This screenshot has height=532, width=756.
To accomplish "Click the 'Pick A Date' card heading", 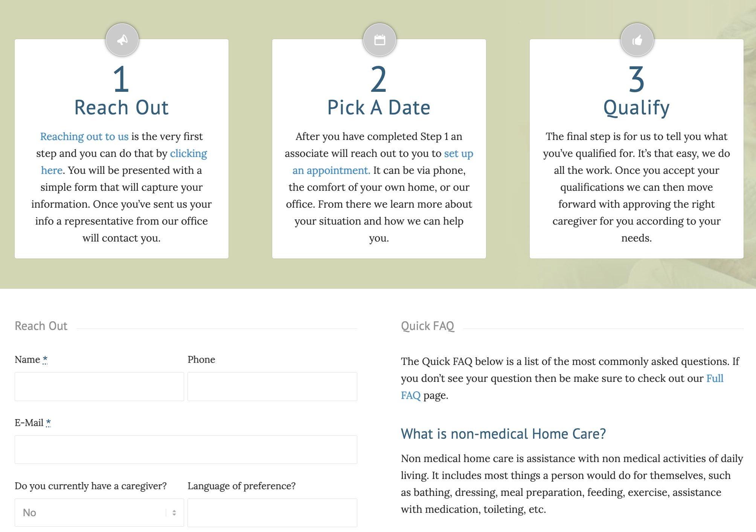I will [x=379, y=107].
